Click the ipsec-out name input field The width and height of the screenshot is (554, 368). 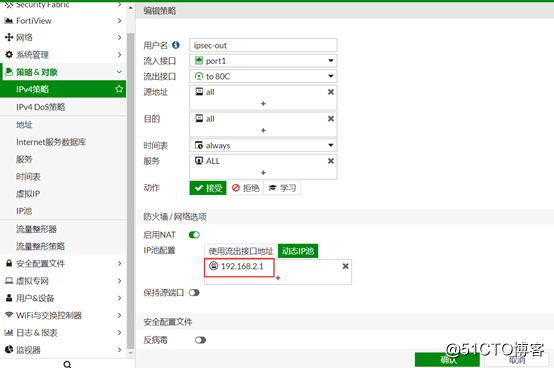263,45
